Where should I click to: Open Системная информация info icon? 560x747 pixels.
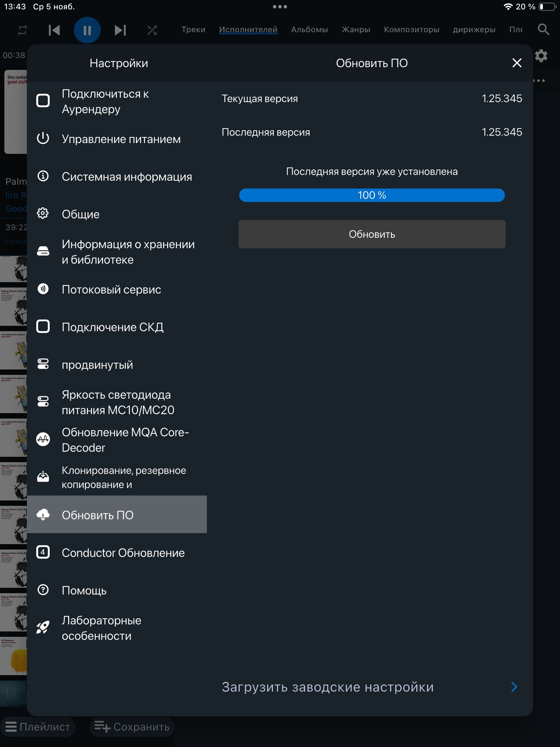click(43, 176)
